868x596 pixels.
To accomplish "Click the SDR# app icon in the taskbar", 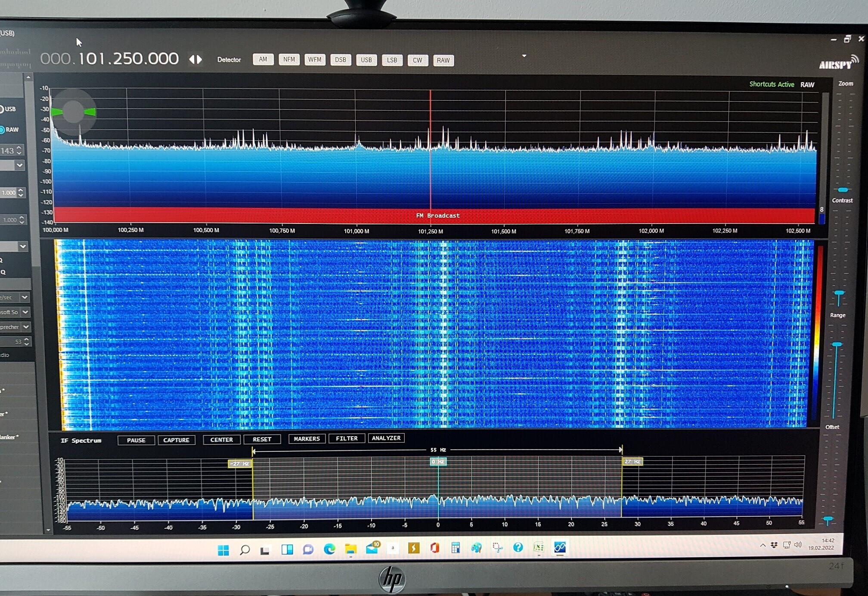I will (x=560, y=547).
